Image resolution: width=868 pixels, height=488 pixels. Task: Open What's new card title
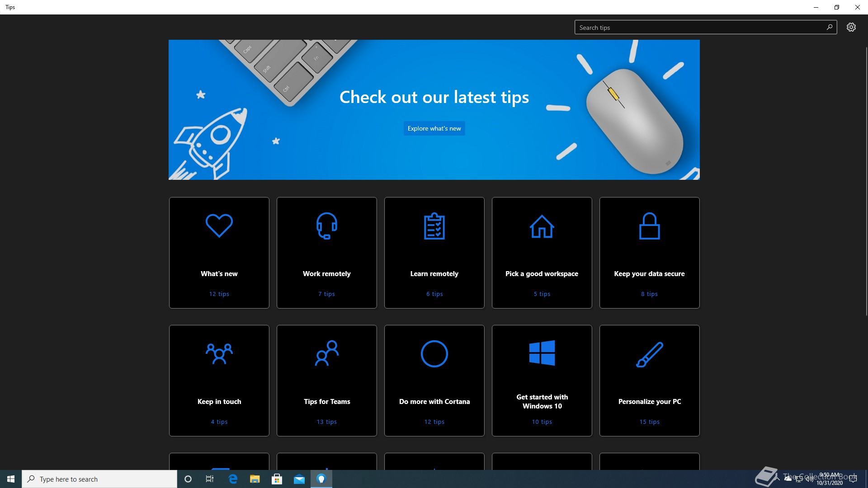219,273
